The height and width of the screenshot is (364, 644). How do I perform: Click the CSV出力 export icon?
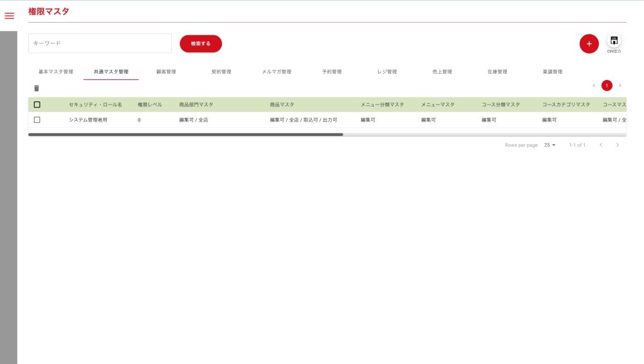tap(614, 42)
